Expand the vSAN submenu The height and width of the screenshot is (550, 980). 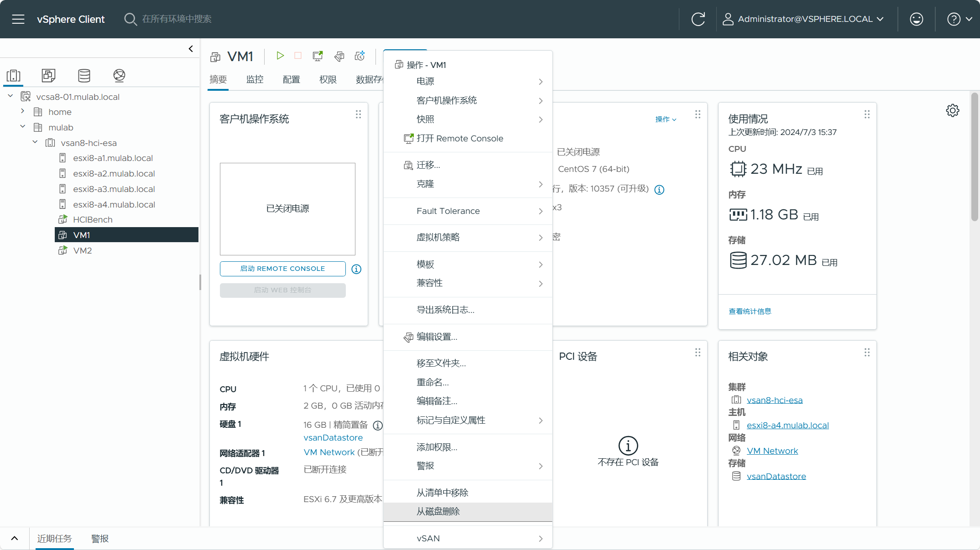468,539
